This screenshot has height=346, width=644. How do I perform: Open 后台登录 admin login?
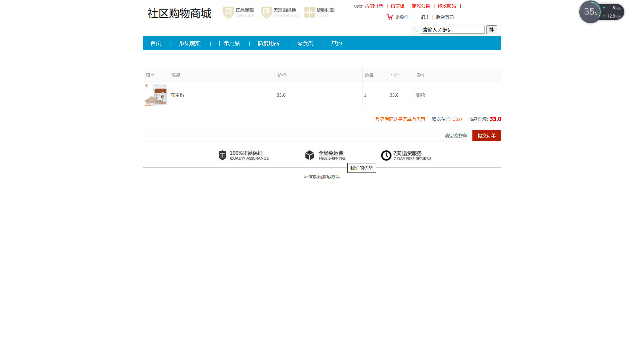[x=445, y=17]
